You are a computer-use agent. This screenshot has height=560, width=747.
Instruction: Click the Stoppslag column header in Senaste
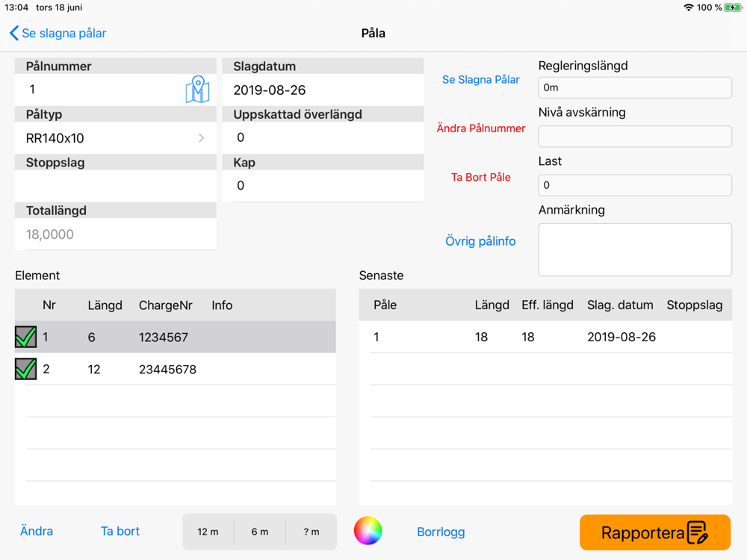694,305
